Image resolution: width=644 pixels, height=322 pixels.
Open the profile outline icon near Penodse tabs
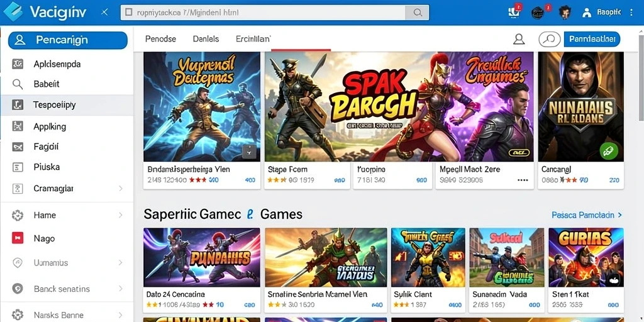[519, 39]
